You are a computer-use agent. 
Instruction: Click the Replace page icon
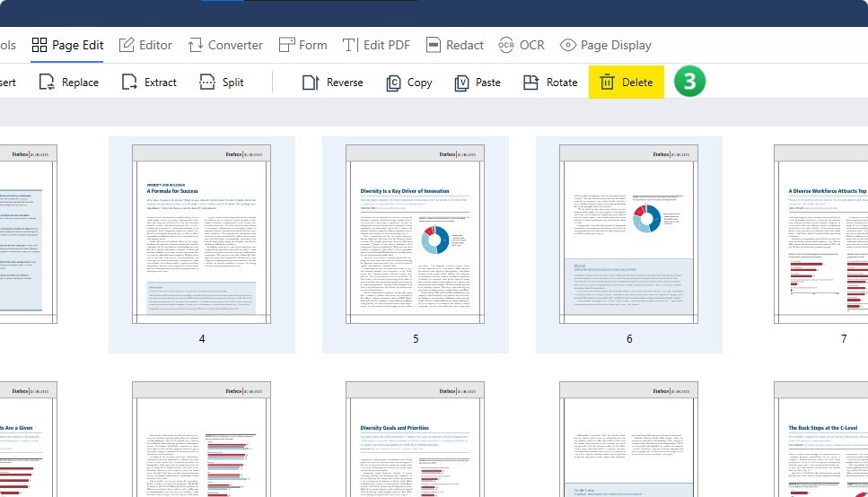pyautogui.click(x=47, y=82)
